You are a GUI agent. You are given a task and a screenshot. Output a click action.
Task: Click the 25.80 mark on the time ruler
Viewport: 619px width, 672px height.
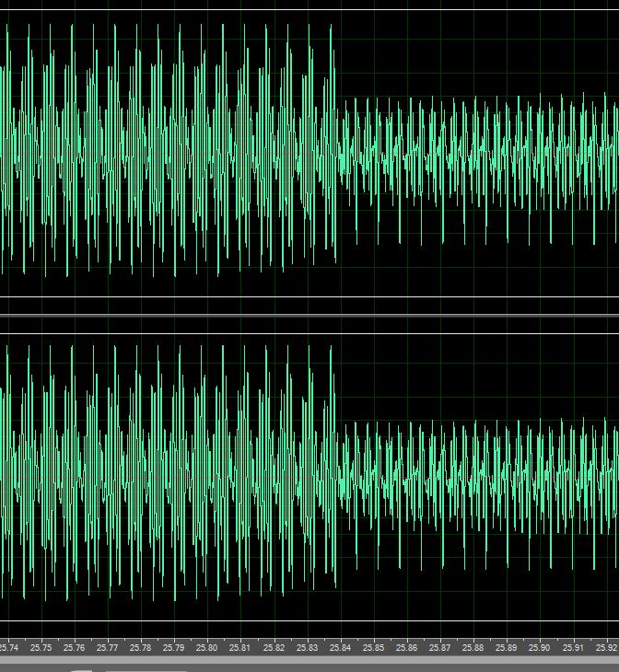pyautogui.click(x=206, y=647)
